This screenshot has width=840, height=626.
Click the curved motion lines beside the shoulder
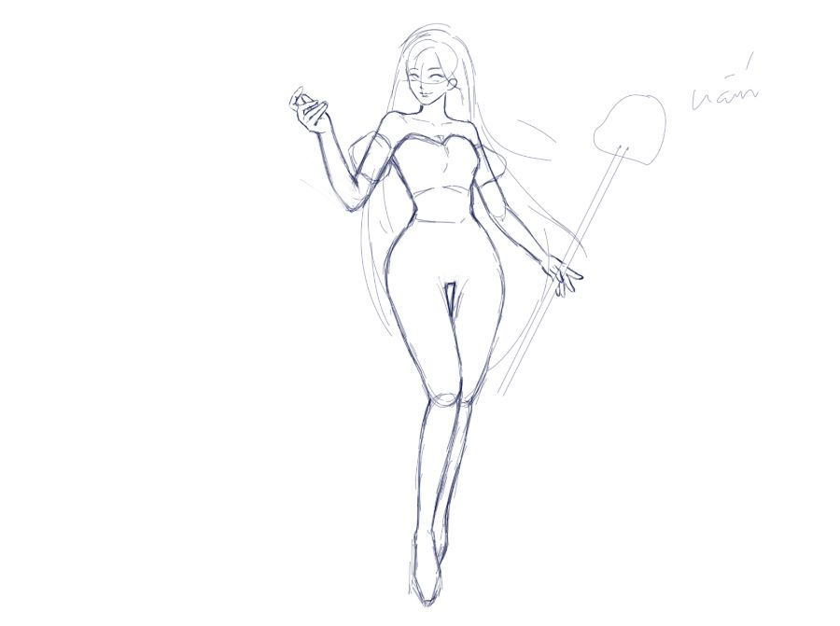534,142
